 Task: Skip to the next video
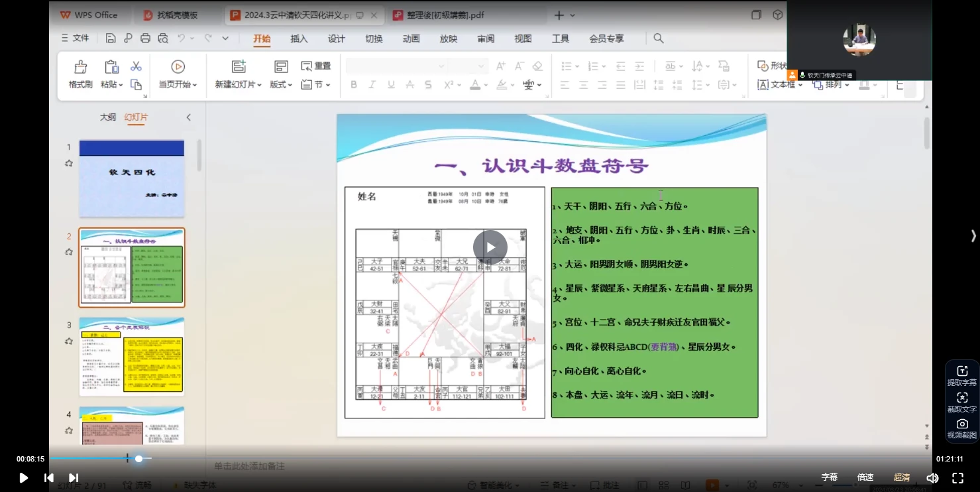[74, 477]
